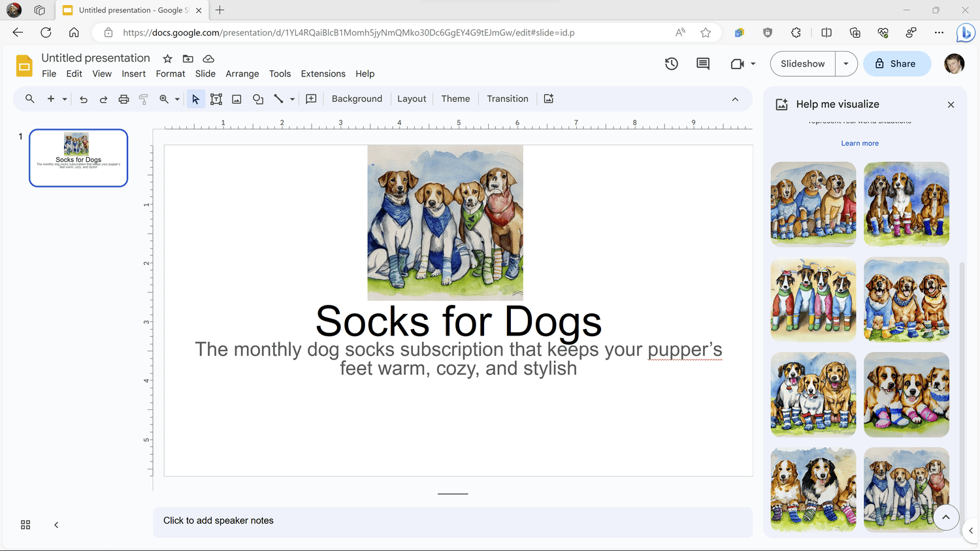The height and width of the screenshot is (551, 980).
Task: Select the Text box tool
Action: click(216, 99)
